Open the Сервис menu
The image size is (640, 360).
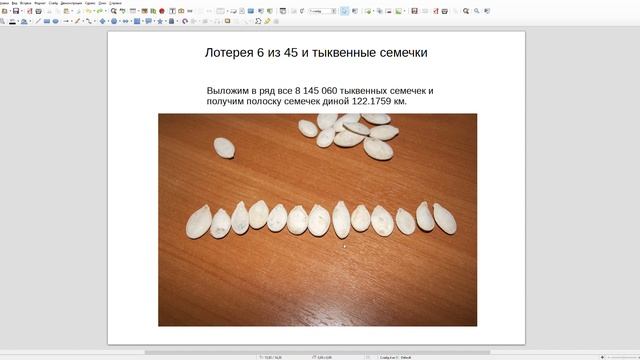tap(90, 2)
